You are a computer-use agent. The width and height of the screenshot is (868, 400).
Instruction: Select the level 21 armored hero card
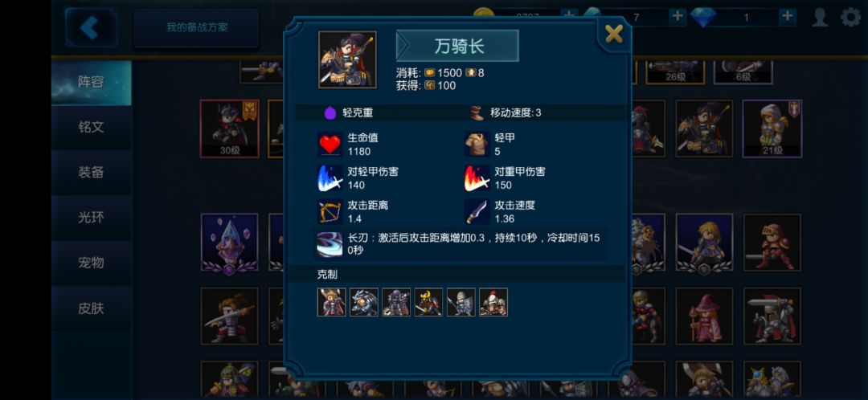point(772,129)
